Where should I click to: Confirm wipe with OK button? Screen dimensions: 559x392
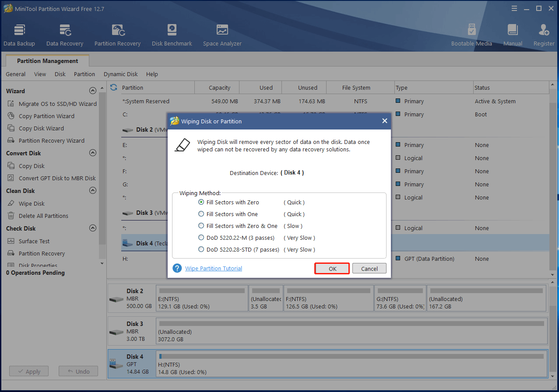click(332, 269)
